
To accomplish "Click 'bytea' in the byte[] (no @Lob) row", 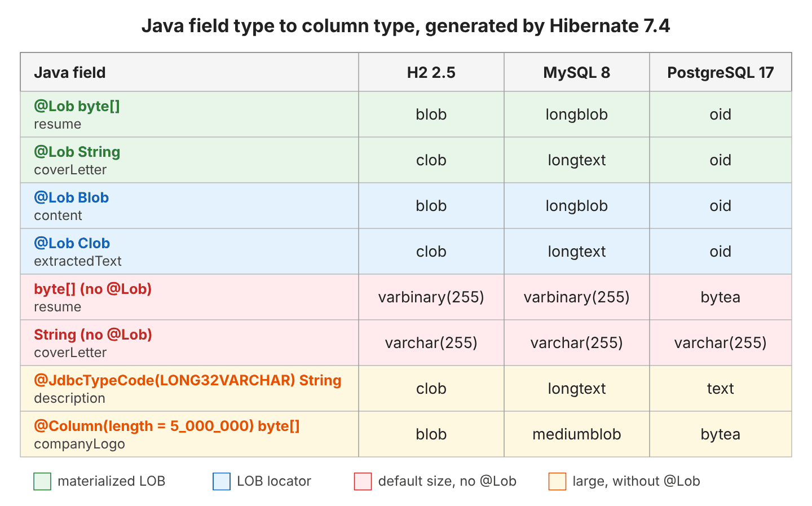I will 721,297.
